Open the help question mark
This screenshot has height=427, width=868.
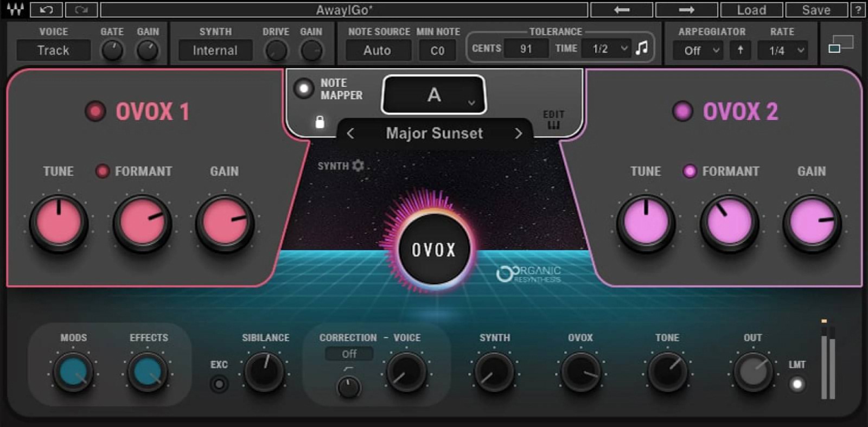tap(858, 10)
